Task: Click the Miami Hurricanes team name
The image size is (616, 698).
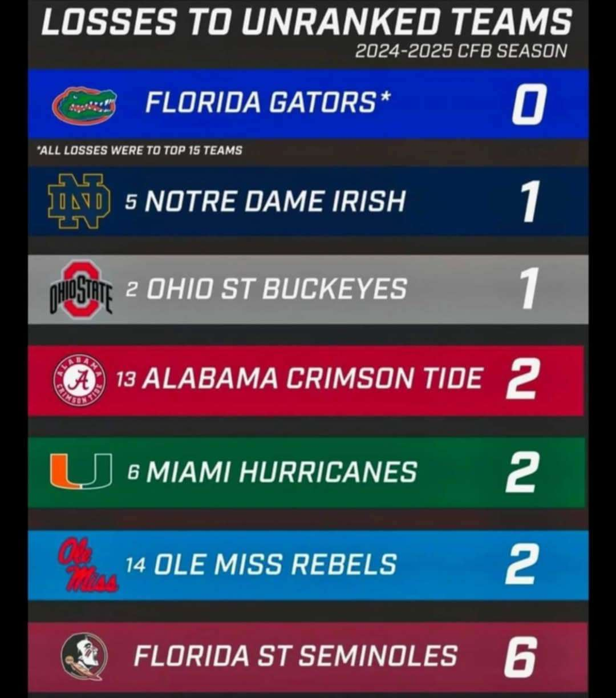Action: click(x=282, y=472)
